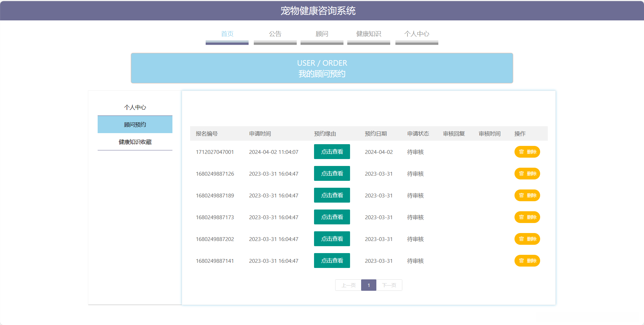The height and width of the screenshot is (325, 644).
Task: Open 个人中心 in the top navigation
Action: [x=417, y=34]
